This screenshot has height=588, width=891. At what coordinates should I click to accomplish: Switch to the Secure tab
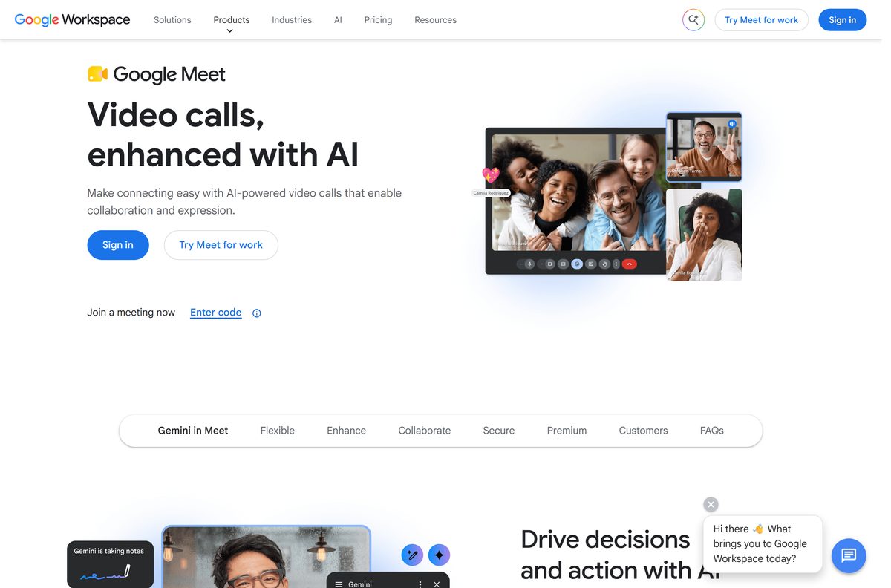(499, 431)
